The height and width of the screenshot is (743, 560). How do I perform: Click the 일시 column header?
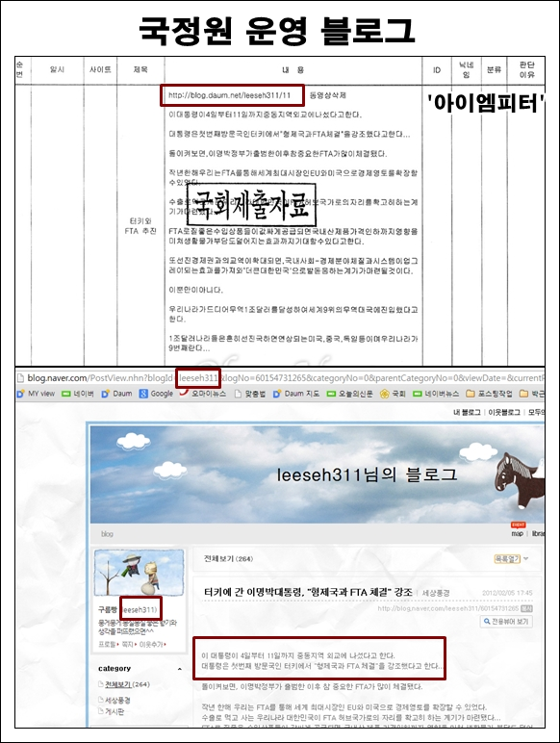57,69
